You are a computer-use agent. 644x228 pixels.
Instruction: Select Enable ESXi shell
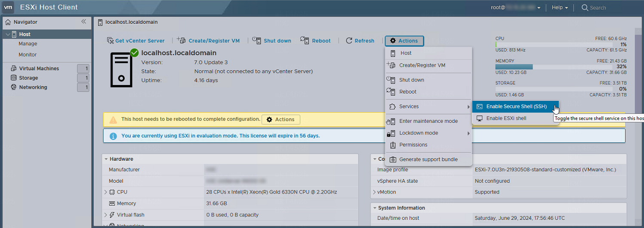tap(515, 118)
